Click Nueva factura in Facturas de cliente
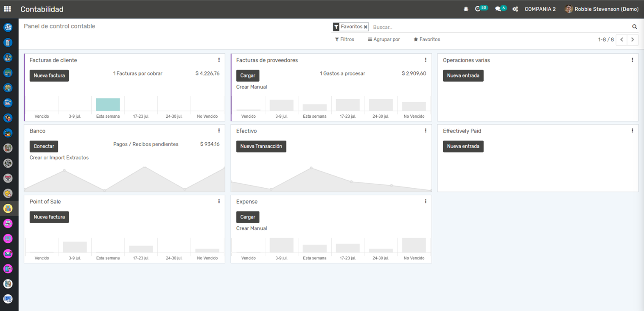Image resolution: width=644 pixels, height=311 pixels. point(49,75)
